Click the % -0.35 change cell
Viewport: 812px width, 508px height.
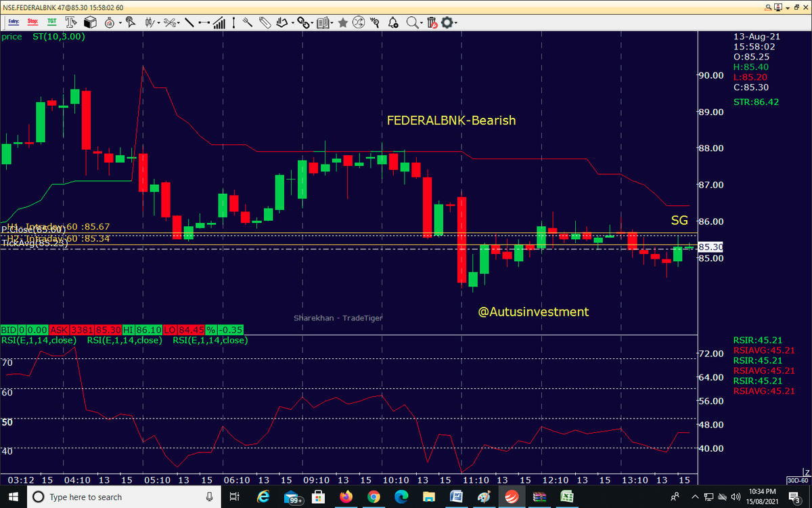(x=225, y=329)
